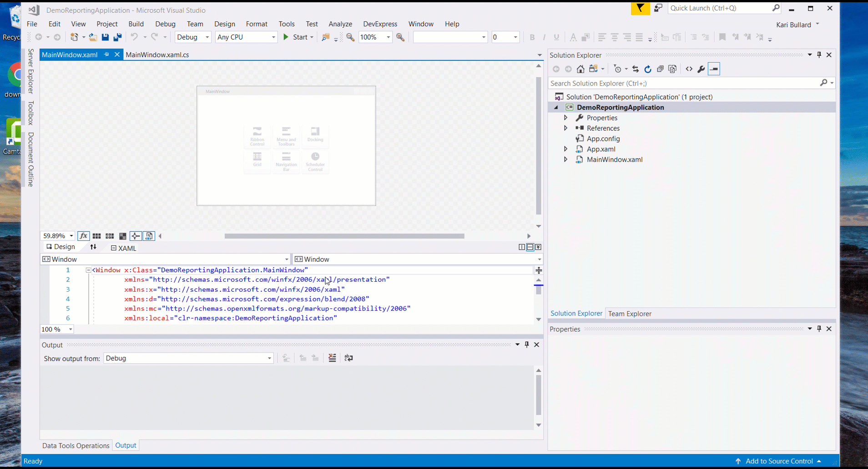Click the bookmark icon in the toolbar
The image size is (868, 469).
[x=722, y=37]
